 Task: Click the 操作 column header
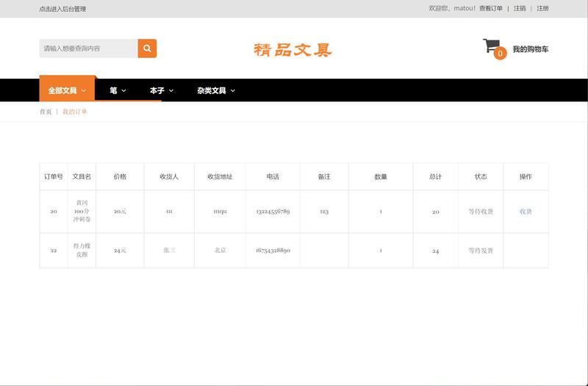tap(526, 176)
